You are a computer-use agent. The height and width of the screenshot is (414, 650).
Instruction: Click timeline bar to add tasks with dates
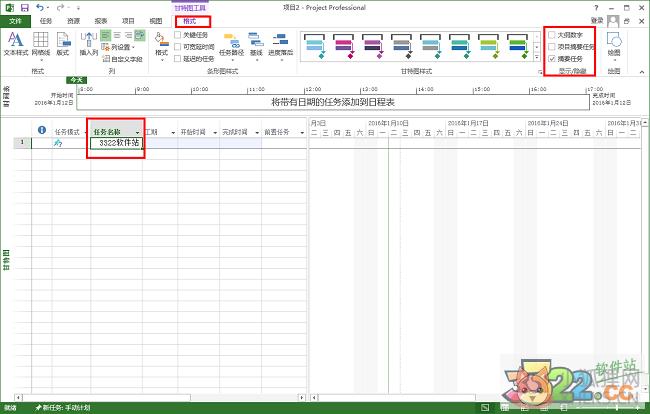coord(333,102)
